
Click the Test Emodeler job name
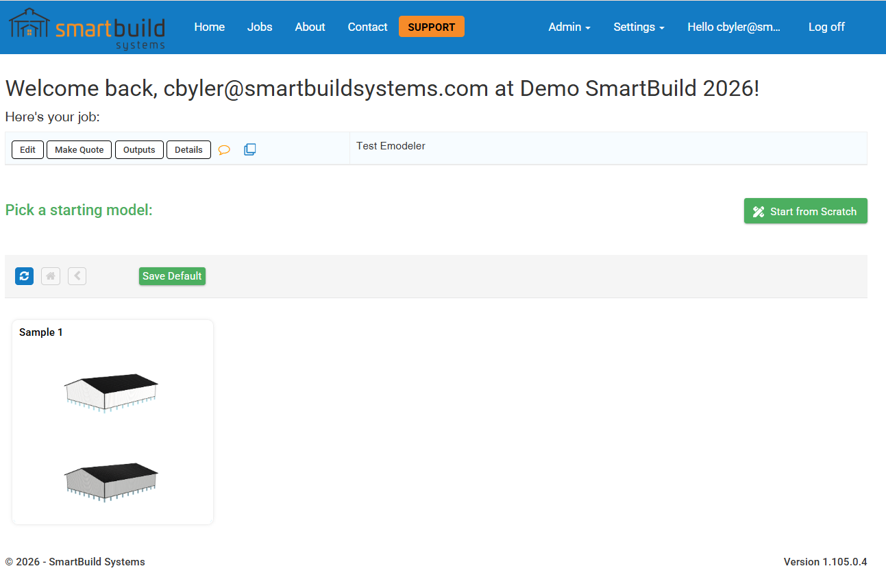[391, 146]
